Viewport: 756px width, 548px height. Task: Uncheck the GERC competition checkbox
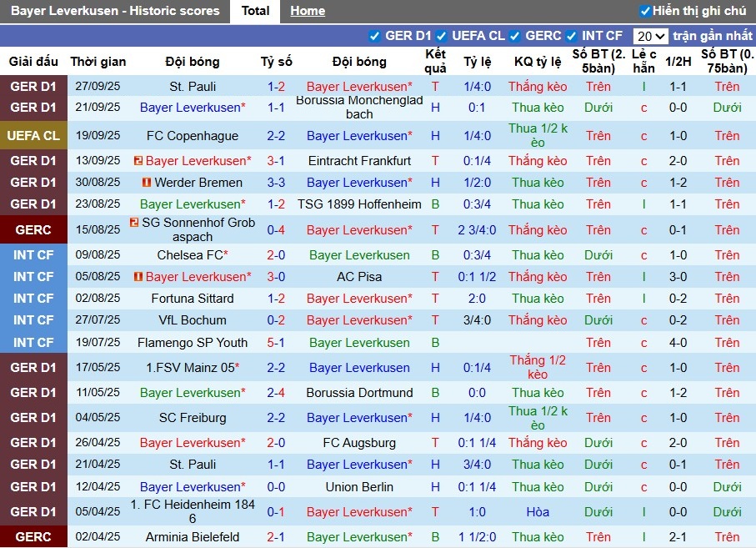pyautogui.click(x=515, y=36)
